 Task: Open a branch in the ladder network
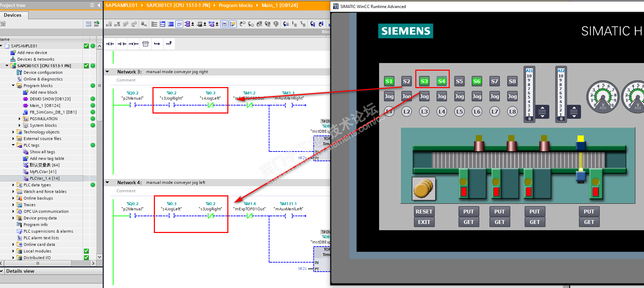[x=157, y=44]
